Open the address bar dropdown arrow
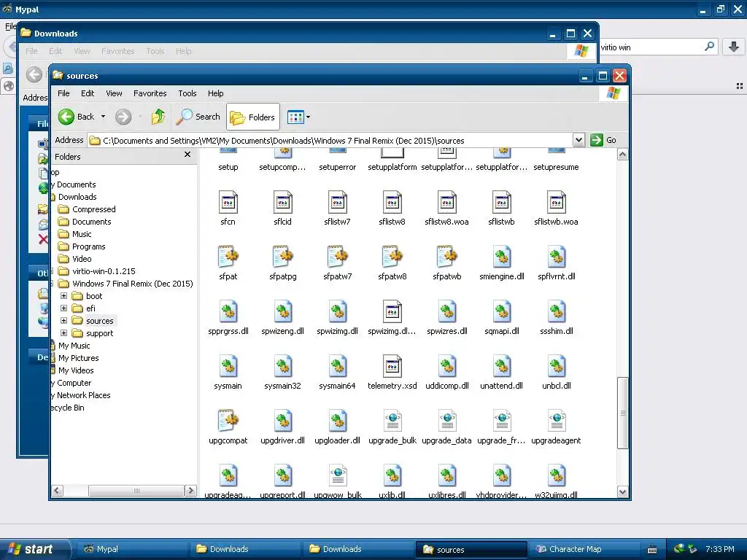Screen dimensions: 747x560 click(x=578, y=140)
